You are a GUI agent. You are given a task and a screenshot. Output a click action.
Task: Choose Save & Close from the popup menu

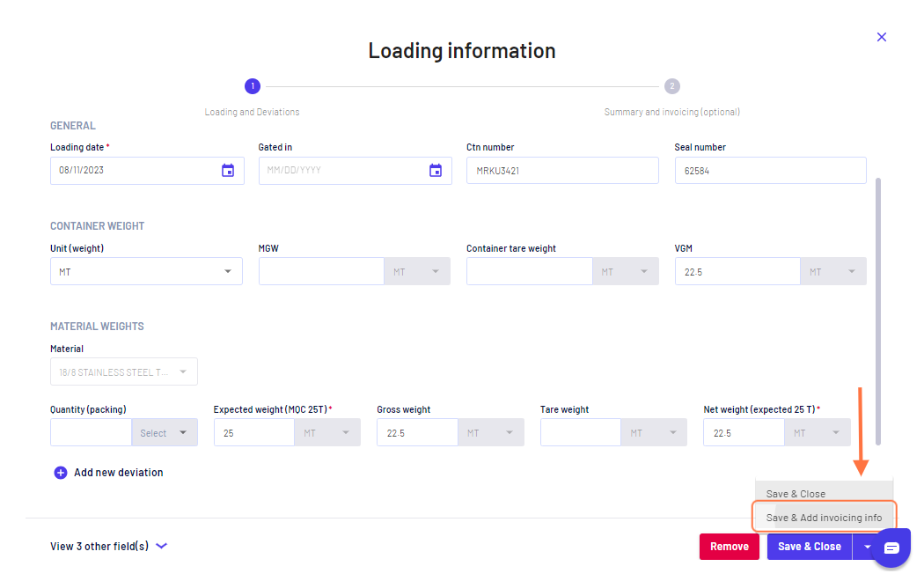pyautogui.click(x=796, y=494)
